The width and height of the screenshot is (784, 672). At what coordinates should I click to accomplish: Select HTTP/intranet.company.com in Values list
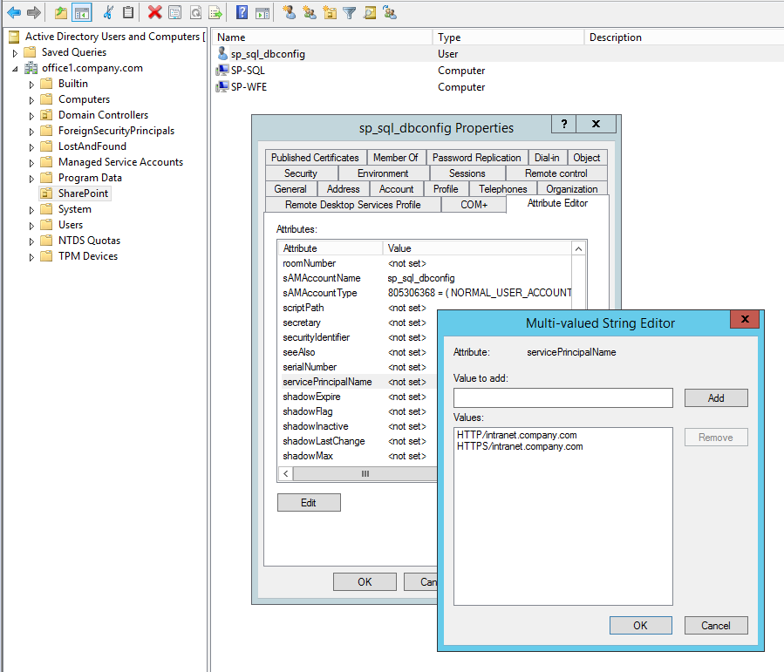coord(516,435)
